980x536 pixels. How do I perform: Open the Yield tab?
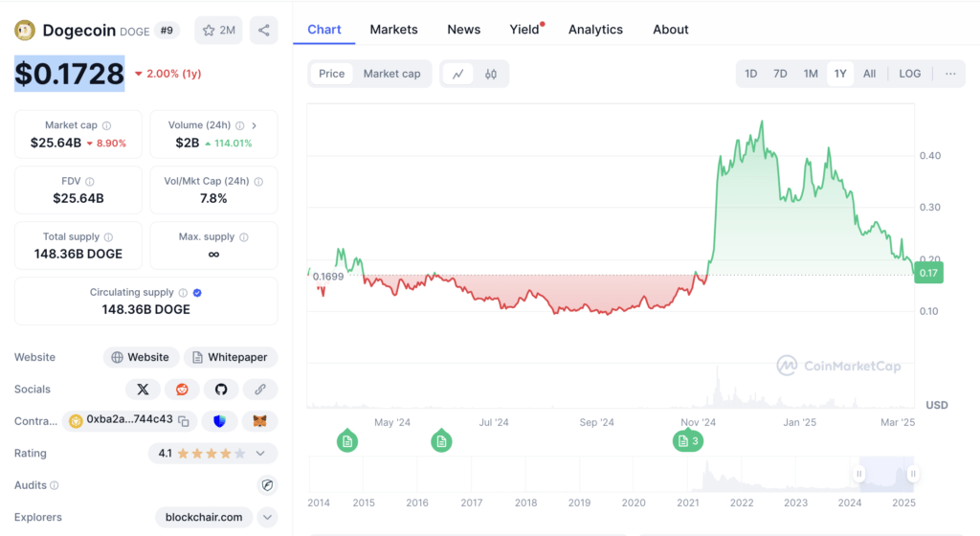[524, 30]
